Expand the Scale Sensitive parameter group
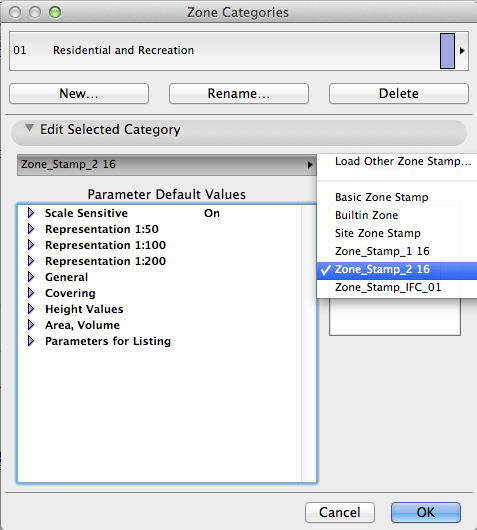477x530 pixels. (31, 213)
